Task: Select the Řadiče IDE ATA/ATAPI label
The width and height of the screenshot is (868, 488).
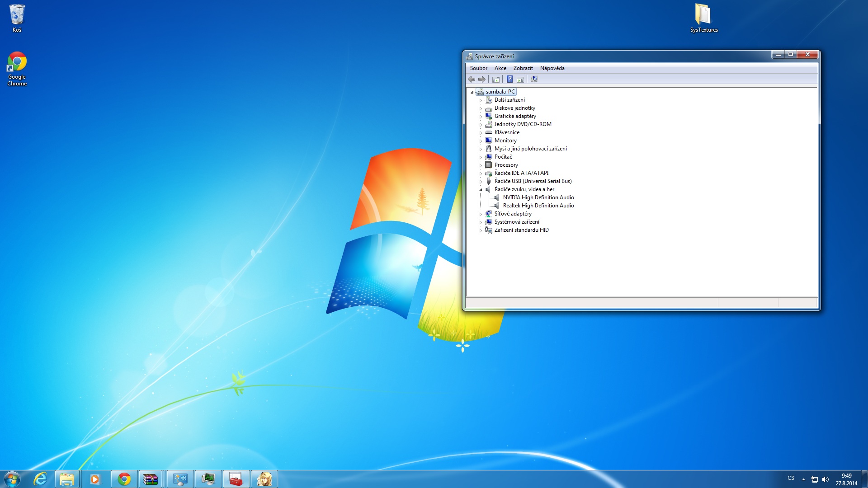Action: (521, 173)
